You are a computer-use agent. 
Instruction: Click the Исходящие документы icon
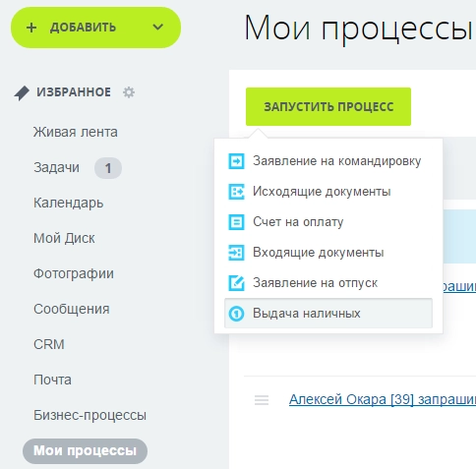tap(236, 192)
